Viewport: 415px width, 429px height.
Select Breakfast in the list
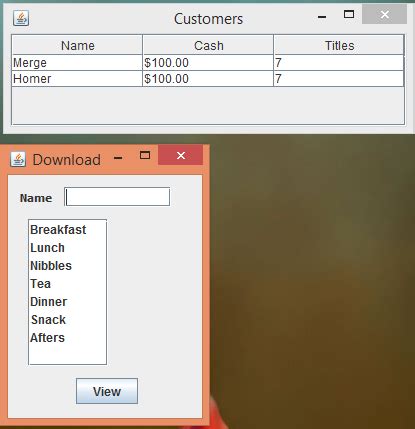coord(68,230)
